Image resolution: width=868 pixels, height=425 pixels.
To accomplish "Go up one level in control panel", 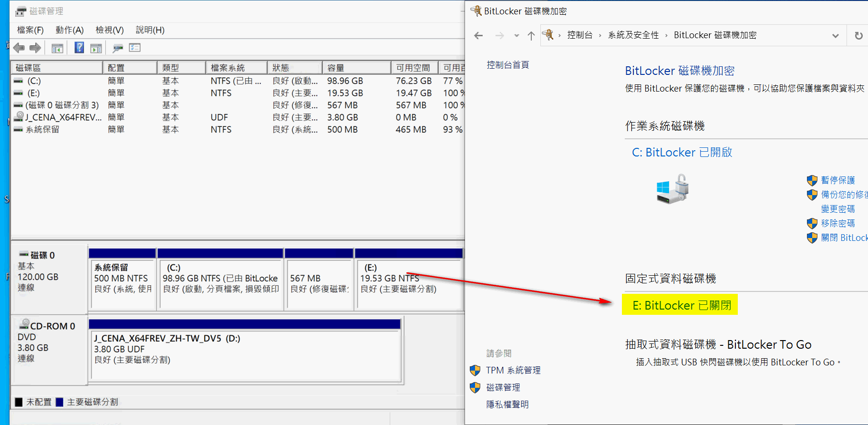I will [x=531, y=35].
